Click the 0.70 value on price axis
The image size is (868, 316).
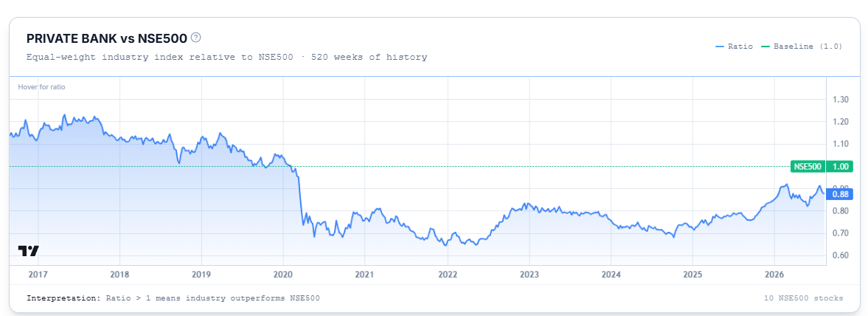(x=841, y=233)
